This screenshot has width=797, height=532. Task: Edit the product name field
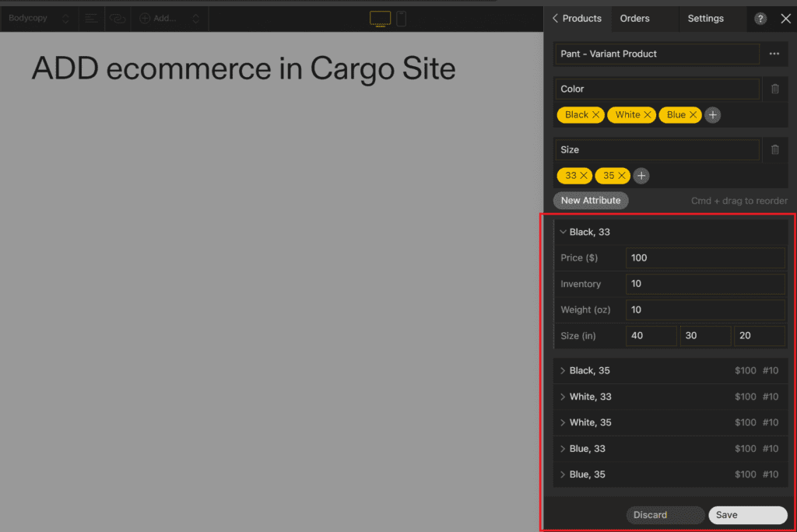click(657, 54)
